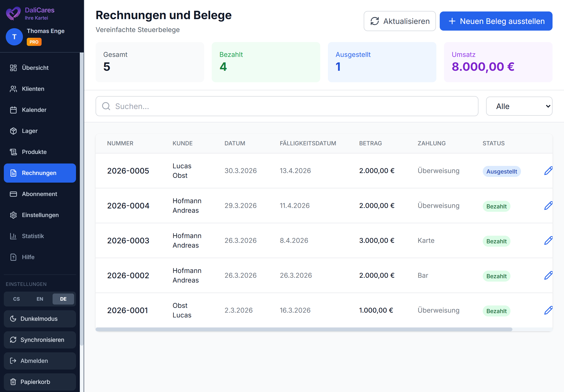The image size is (564, 392).
Task: Open the Produkte icon
Action: click(x=14, y=152)
